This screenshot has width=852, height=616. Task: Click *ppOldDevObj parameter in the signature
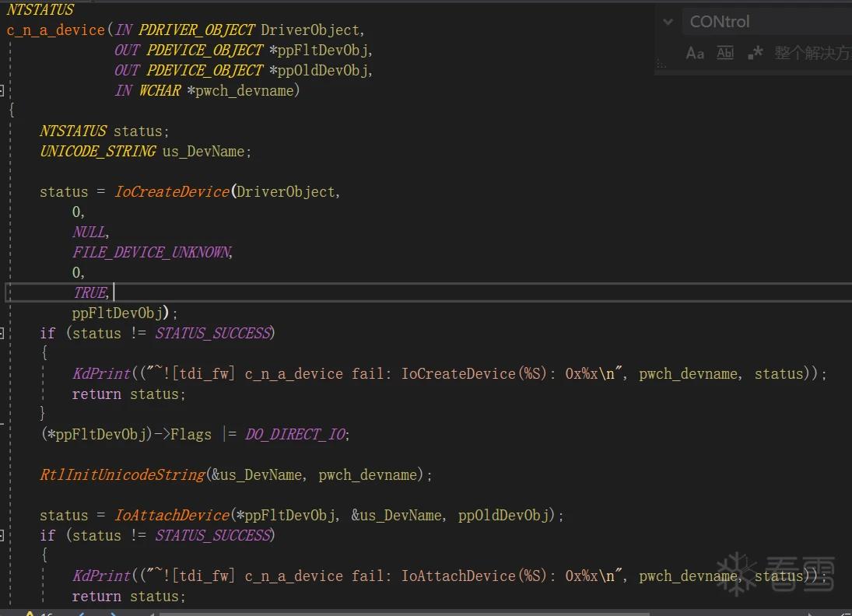(320, 71)
